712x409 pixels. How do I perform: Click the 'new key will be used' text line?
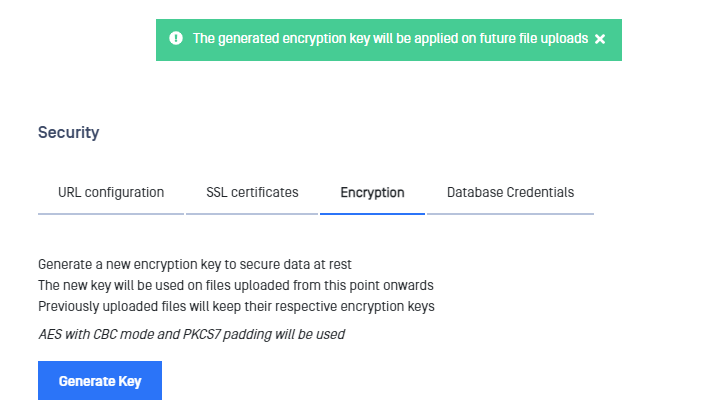pyautogui.click(x=236, y=285)
